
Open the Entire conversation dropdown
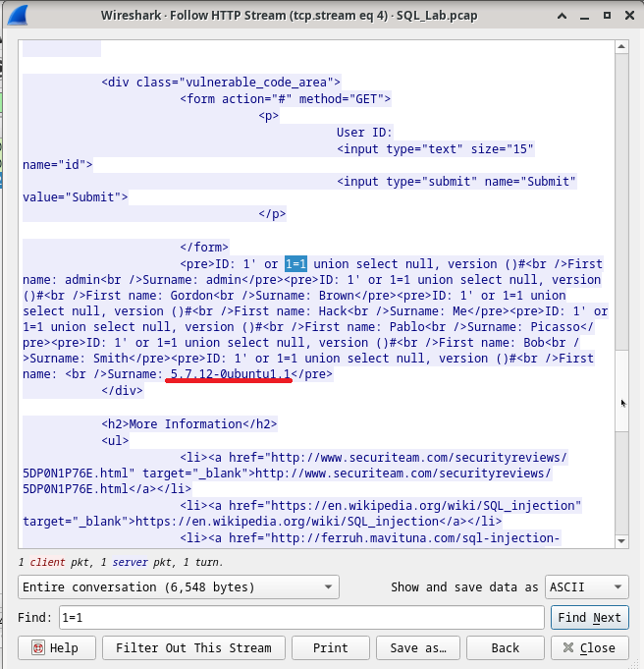pos(179,587)
